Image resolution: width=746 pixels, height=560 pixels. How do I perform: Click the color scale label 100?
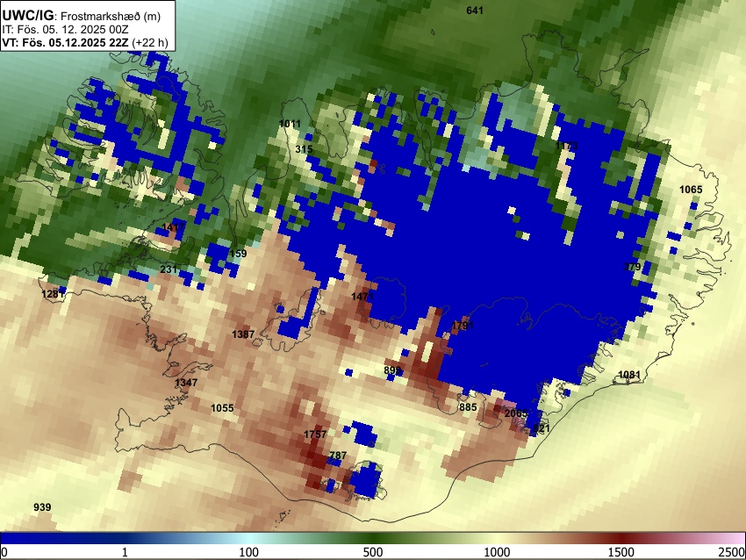click(x=248, y=552)
